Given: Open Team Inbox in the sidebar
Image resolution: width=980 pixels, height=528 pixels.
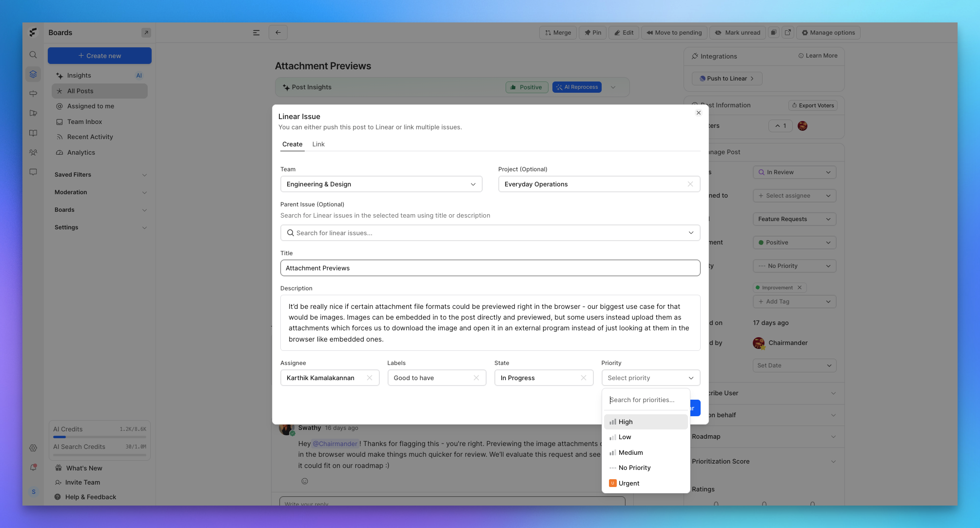Looking at the screenshot, I should click(x=99, y=122).
